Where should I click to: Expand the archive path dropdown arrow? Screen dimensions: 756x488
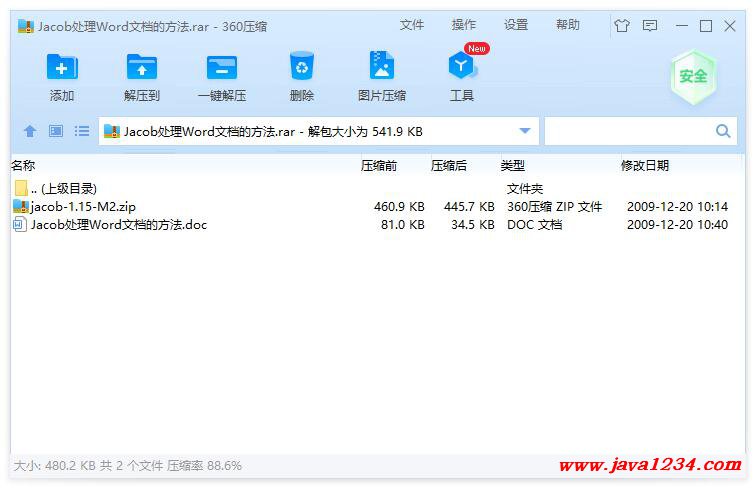(525, 131)
